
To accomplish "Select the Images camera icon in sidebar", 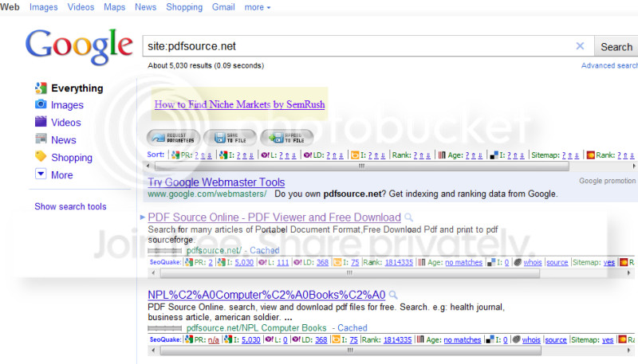I will [41, 104].
